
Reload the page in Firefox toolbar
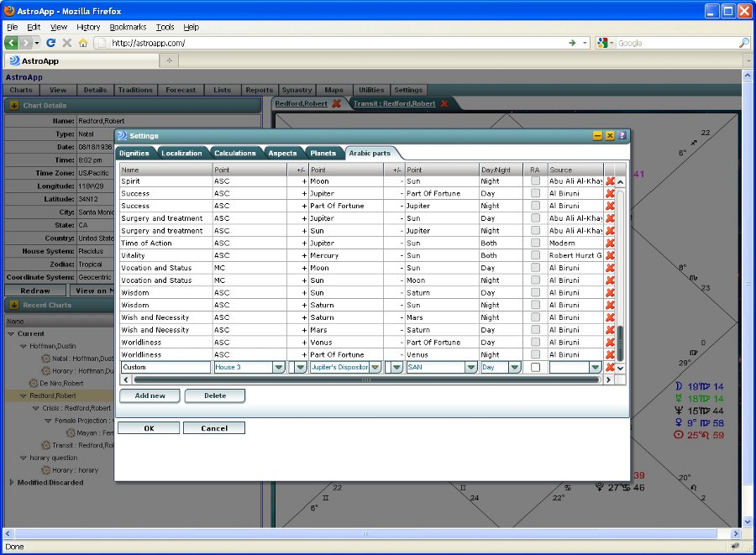click(50, 43)
